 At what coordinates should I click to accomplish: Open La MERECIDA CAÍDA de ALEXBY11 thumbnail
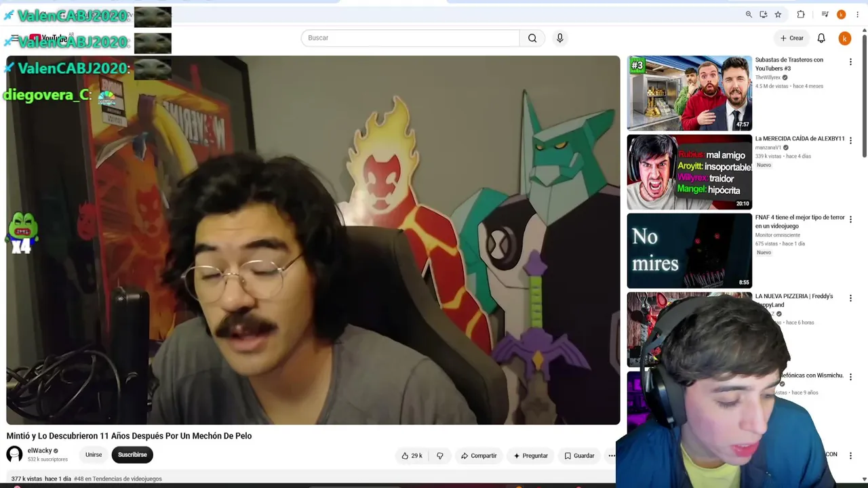pos(689,172)
